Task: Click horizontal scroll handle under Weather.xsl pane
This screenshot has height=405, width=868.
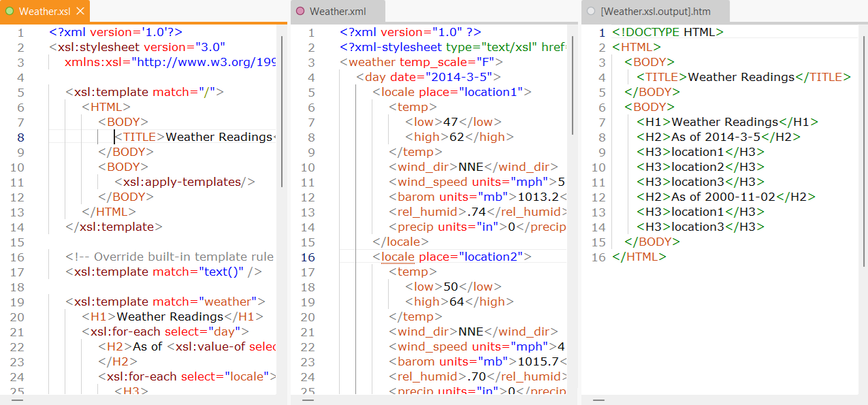Action: 17,400
